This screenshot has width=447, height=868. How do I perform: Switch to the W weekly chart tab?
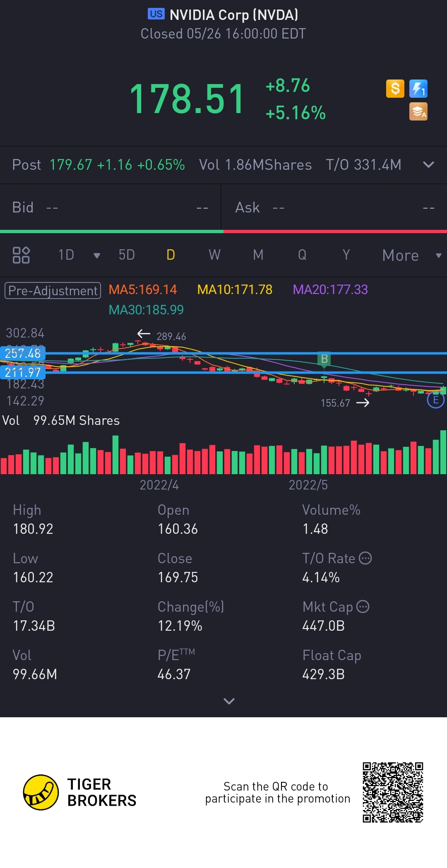pos(214,255)
